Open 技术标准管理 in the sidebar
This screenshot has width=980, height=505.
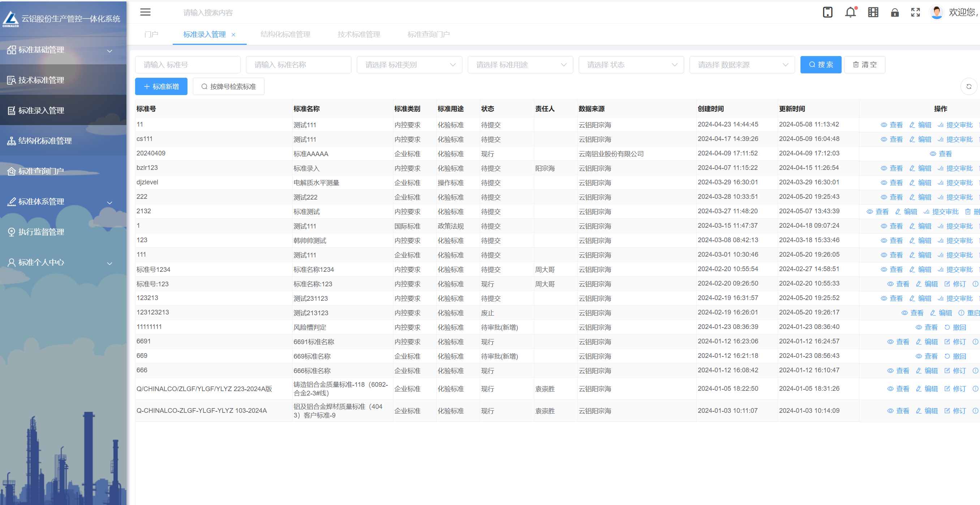pos(63,80)
